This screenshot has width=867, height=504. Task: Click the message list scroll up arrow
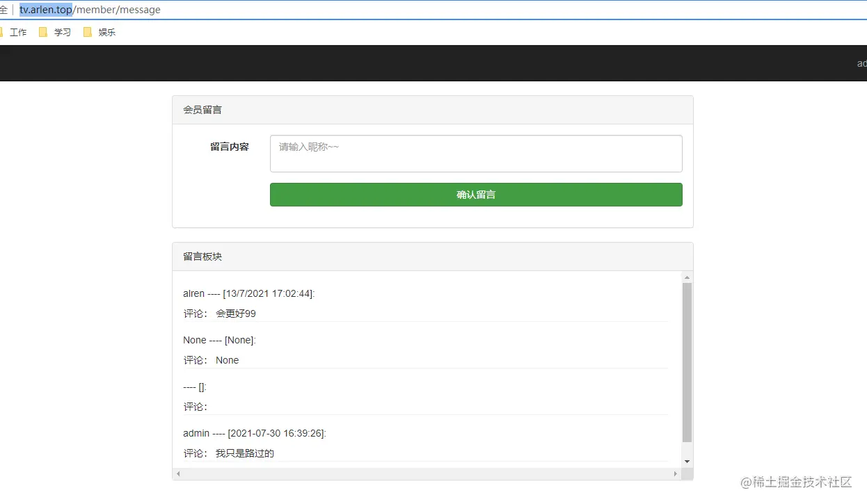click(687, 277)
